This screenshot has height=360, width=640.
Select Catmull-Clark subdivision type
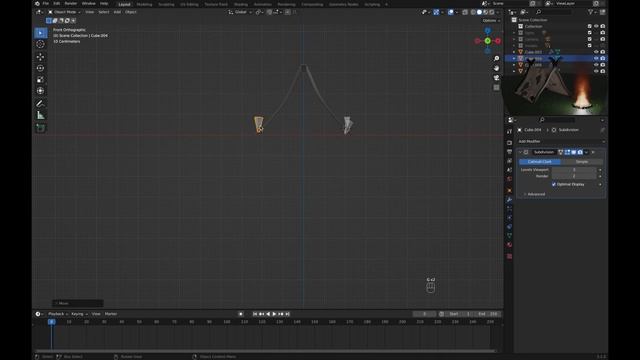tap(540, 162)
